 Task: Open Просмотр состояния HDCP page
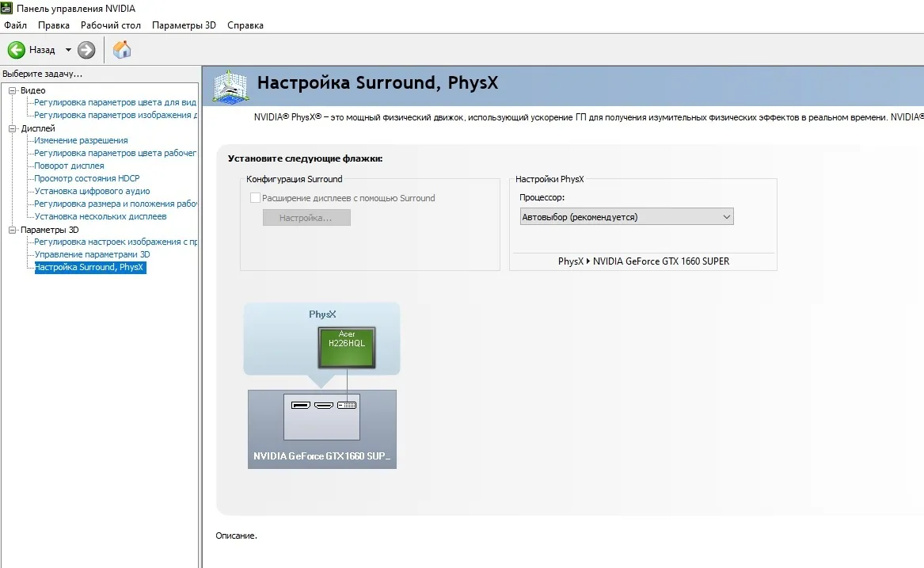click(x=86, y=178)
